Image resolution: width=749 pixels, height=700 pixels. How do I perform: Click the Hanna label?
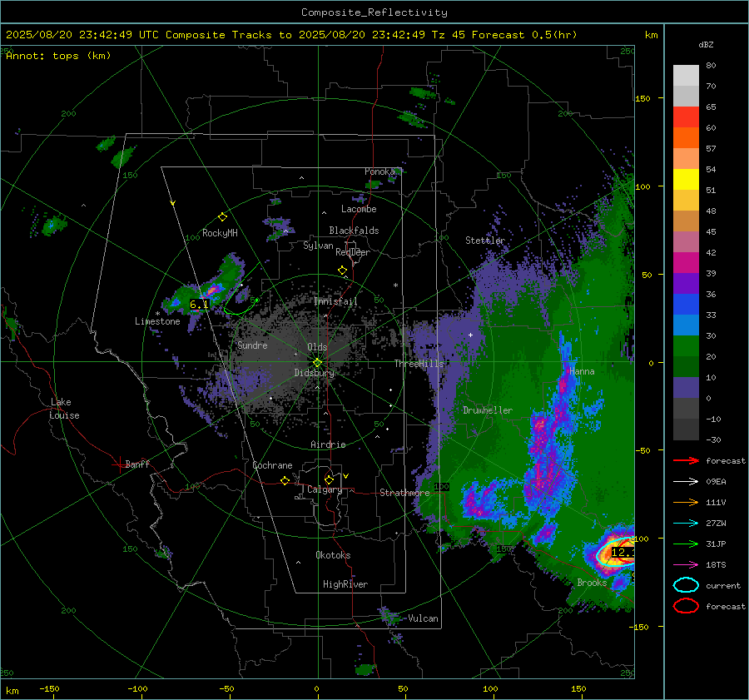click(582, 371)
